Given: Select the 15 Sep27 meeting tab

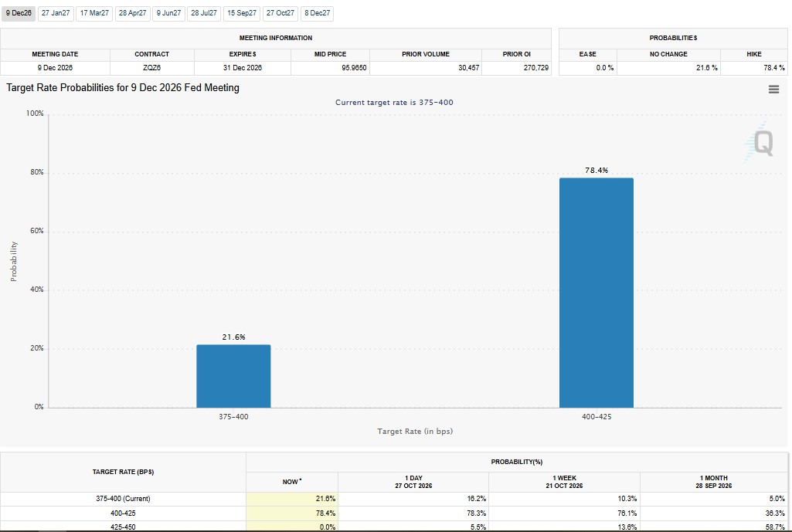Looking at the screenshot, I should pos(241,13).
